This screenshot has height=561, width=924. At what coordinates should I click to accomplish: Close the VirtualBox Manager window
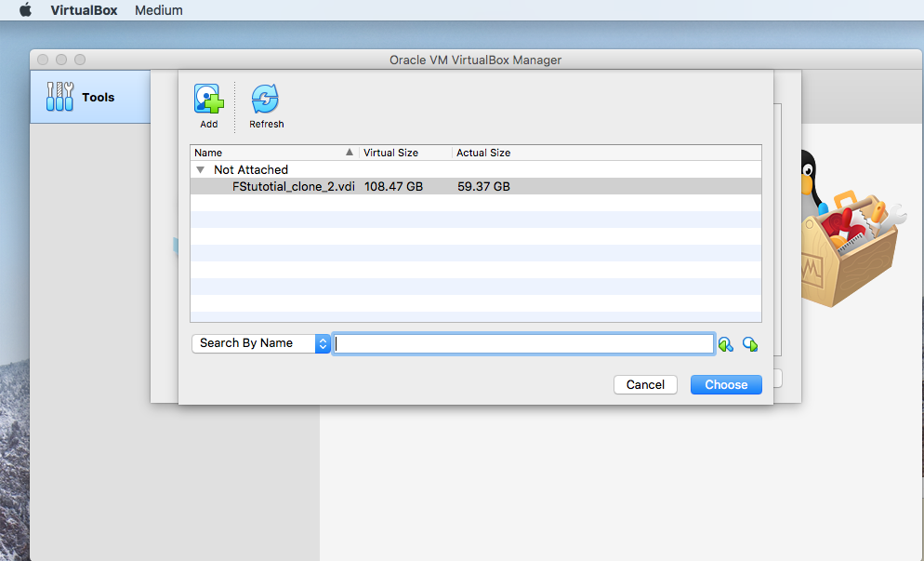coord(43,60)
